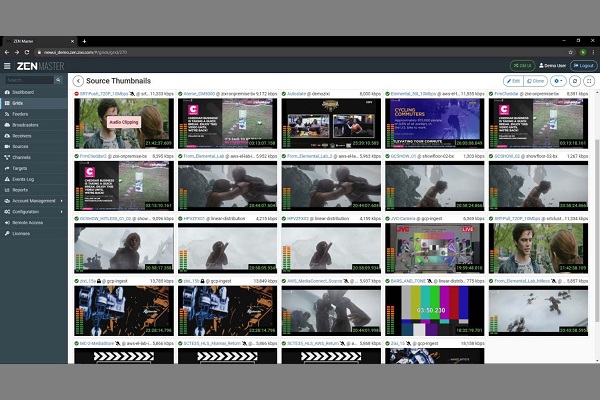The width and height of the screenshot is (600, 400).
Task: Toggle fullscreen grid view icon
Action: click(589, 81)
